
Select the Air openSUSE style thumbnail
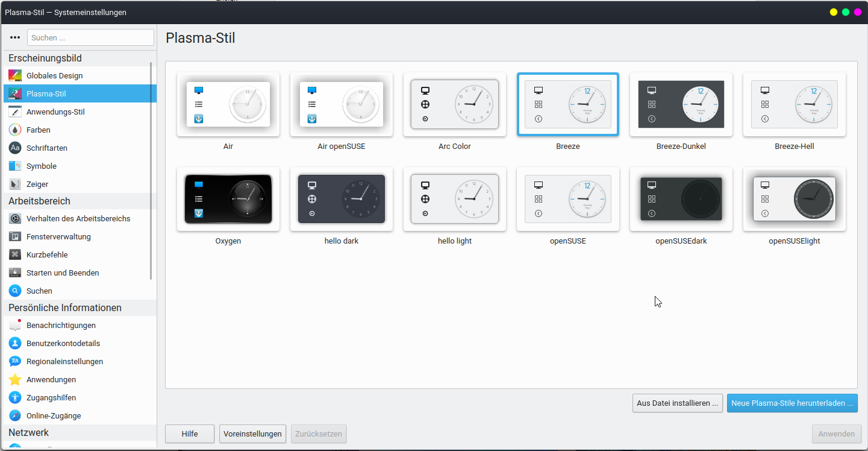pos(342,104)
